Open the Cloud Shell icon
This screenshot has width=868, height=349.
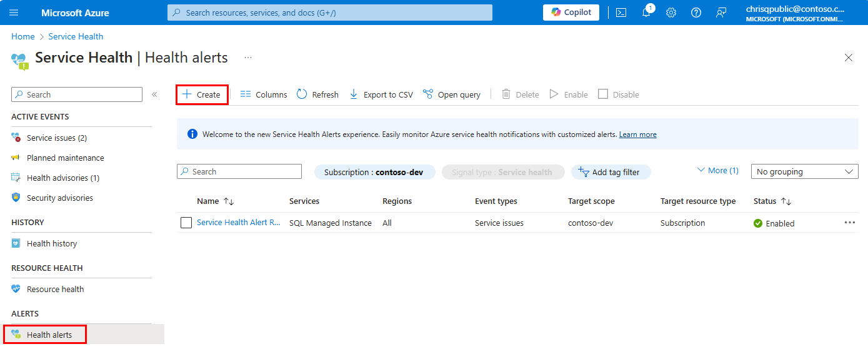pyautogui.click(x=621, y=13)
